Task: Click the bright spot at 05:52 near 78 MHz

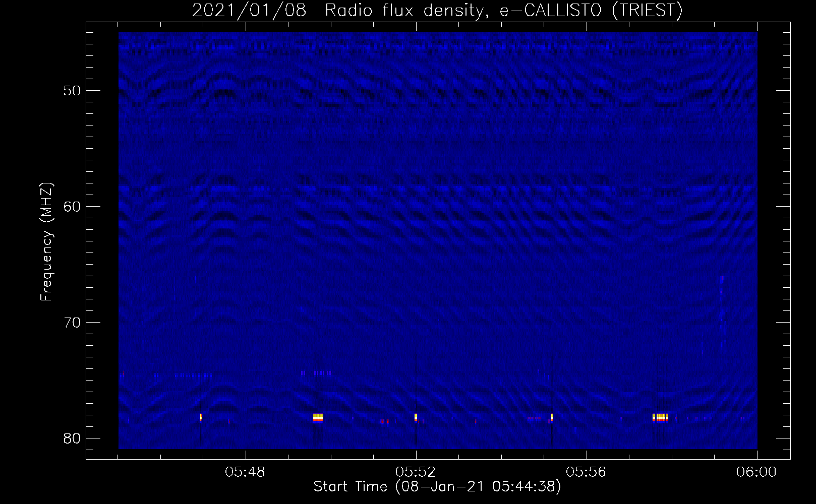Action: coord(416,417)
